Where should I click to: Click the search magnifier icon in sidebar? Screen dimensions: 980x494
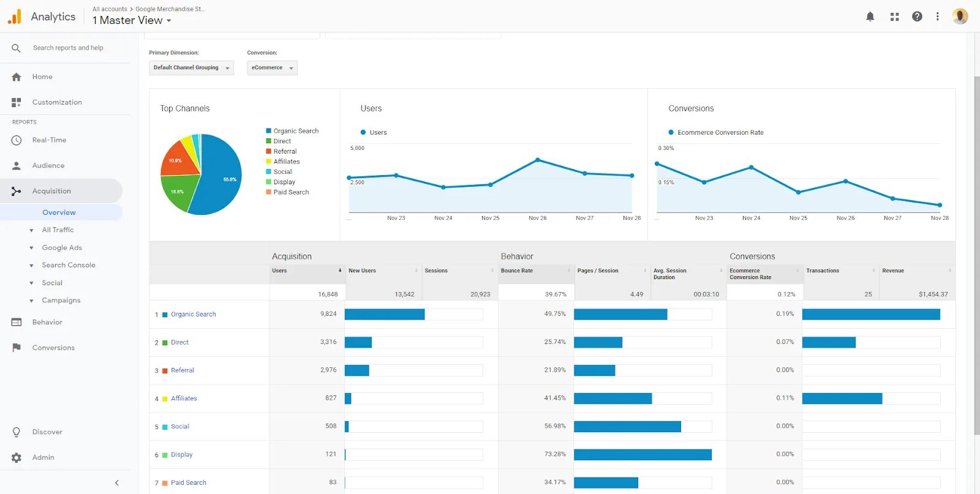click(x=16, y=48)
